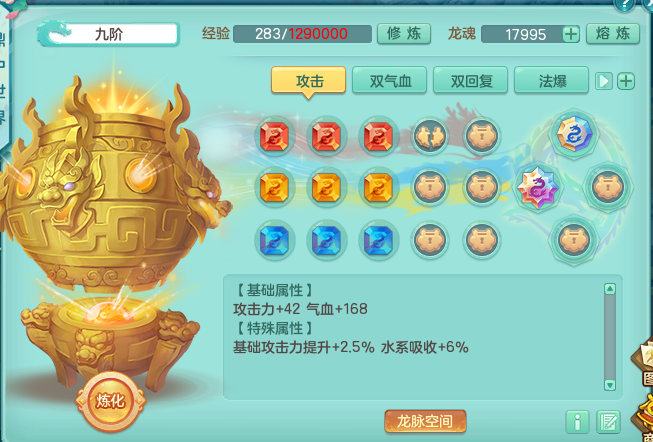Show more preset tabs with the arrow
653x442 pixels.
point(604,81)
